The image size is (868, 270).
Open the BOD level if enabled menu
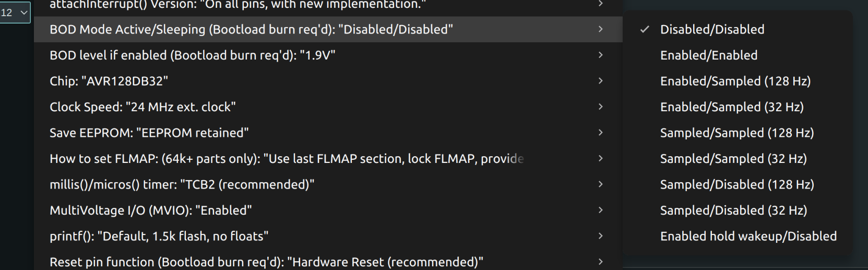tap(192, 55)
